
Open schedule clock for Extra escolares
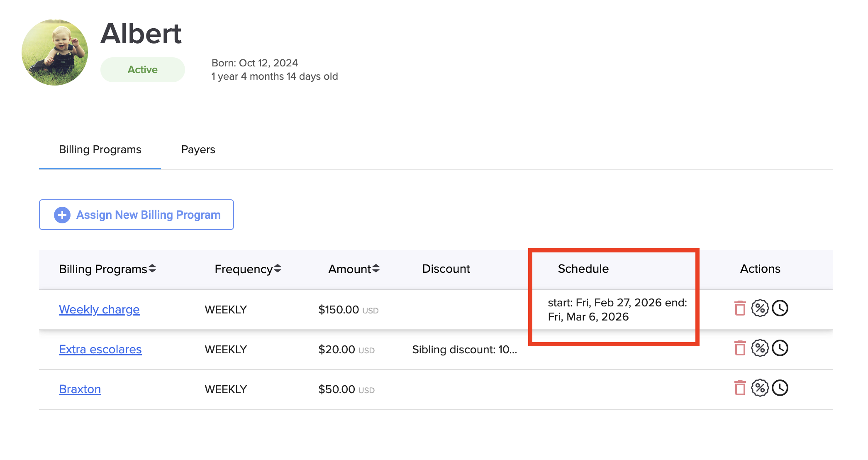780,348
